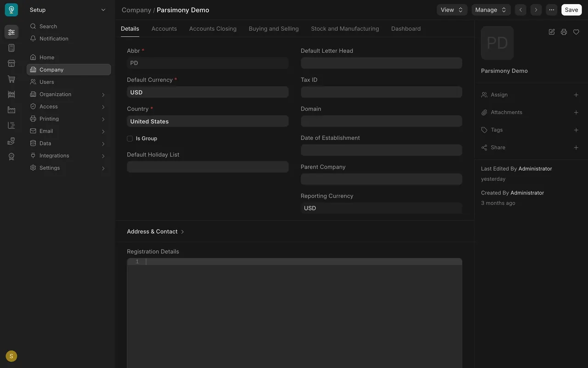588x368 pixels.
Task: Open the three-dots more options menu
Action: [552, 10]
